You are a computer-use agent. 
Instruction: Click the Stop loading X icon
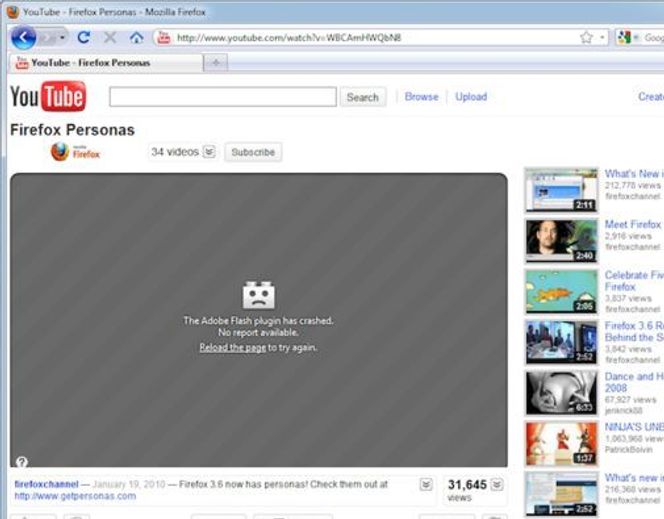coord(110,38)
